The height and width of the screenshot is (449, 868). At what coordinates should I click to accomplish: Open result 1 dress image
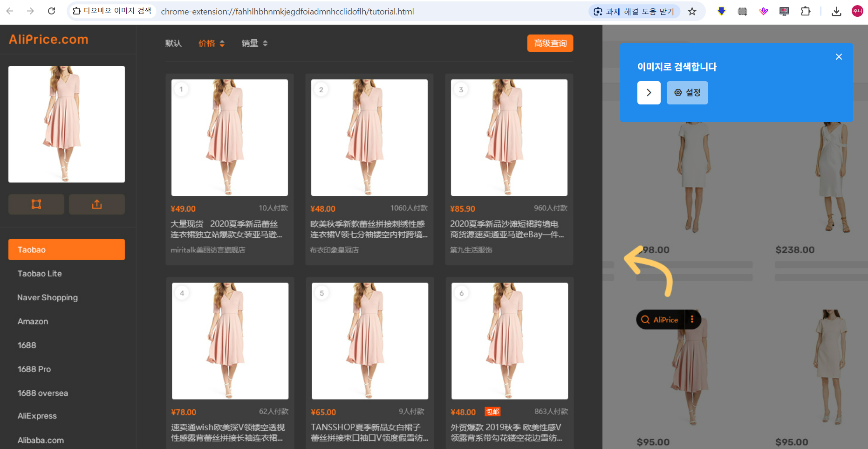230,138
